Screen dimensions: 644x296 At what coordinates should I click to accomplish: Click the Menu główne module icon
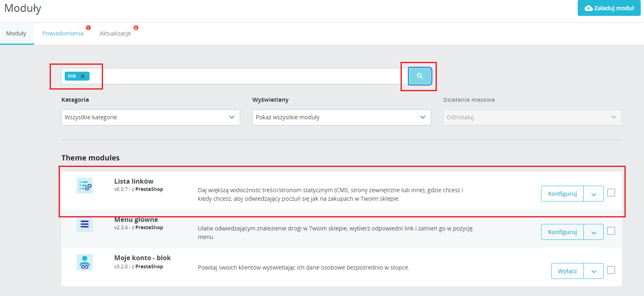pos(85,224)
